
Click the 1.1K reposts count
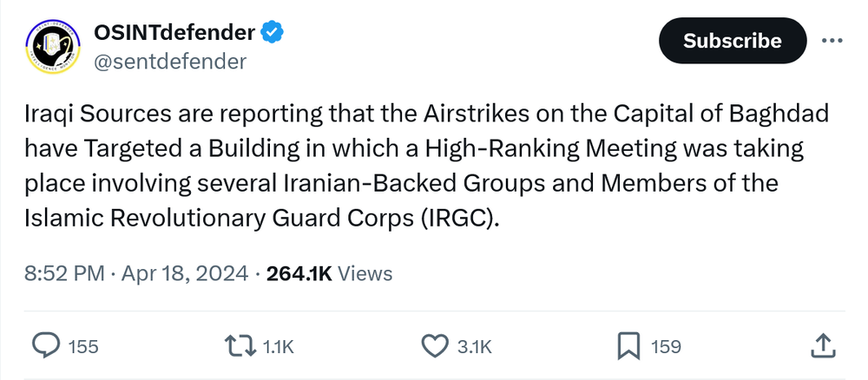278,347
